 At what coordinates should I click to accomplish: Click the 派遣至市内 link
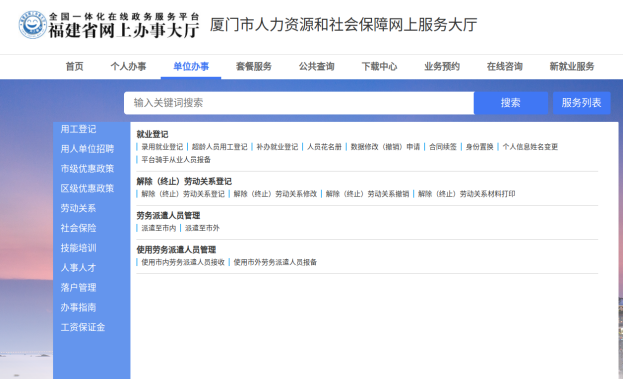(x=159, y=228)
